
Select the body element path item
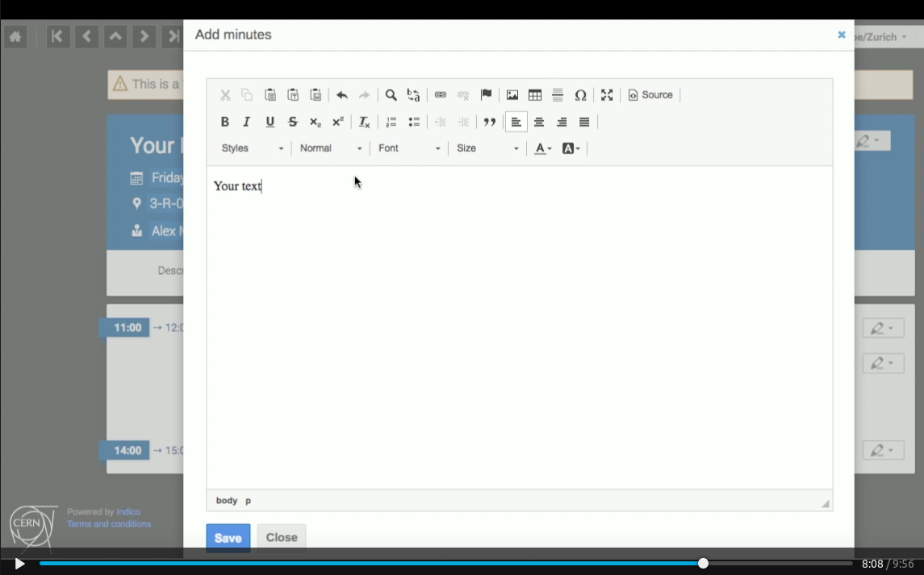point(226,500)
